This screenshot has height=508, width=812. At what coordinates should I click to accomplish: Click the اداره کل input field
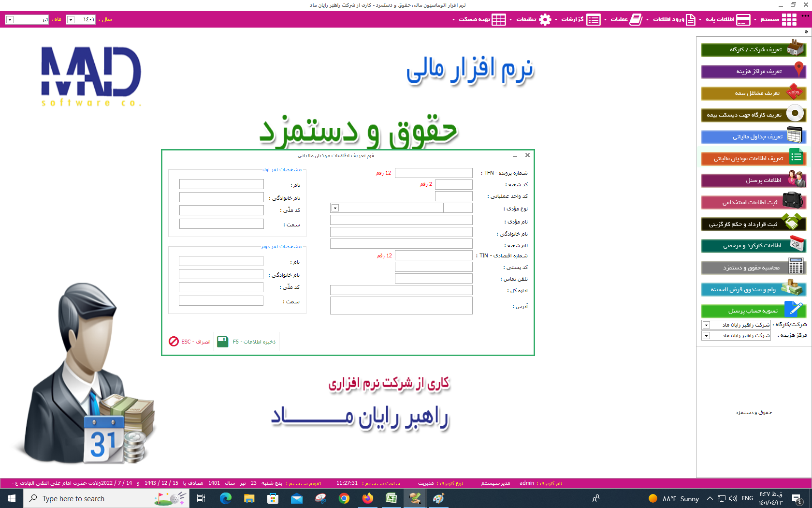401,290
